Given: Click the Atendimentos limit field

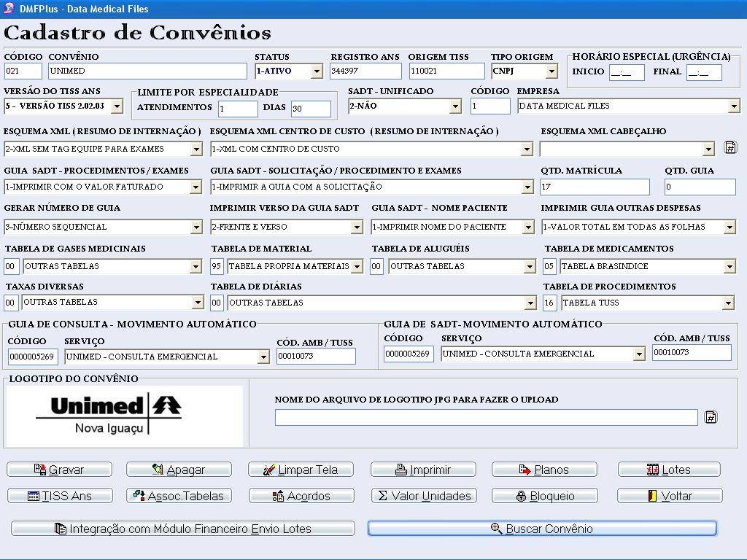Looking at the screenshot, I should (239, 109).
